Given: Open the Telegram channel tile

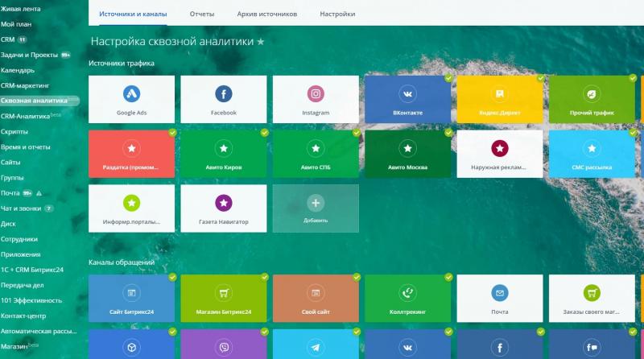Looking at the screenshot, I should [x=316, y=345].
